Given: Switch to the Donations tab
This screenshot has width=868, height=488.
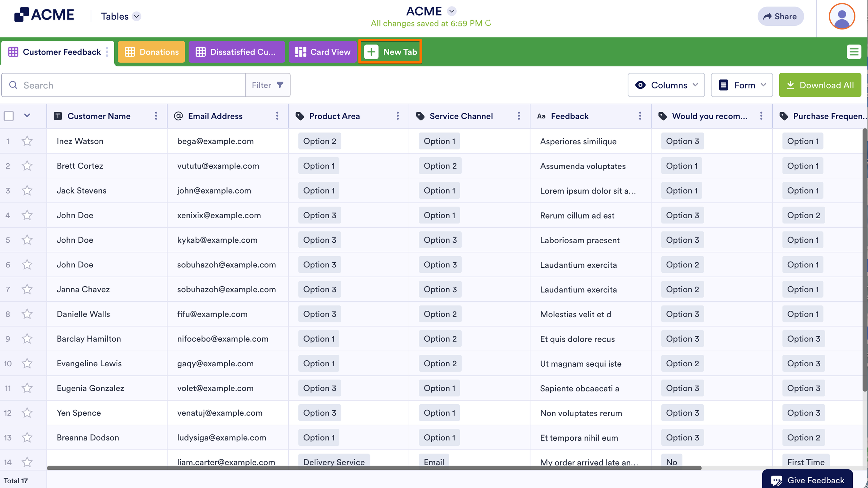Looking at the screenshot, I should 151,52.
